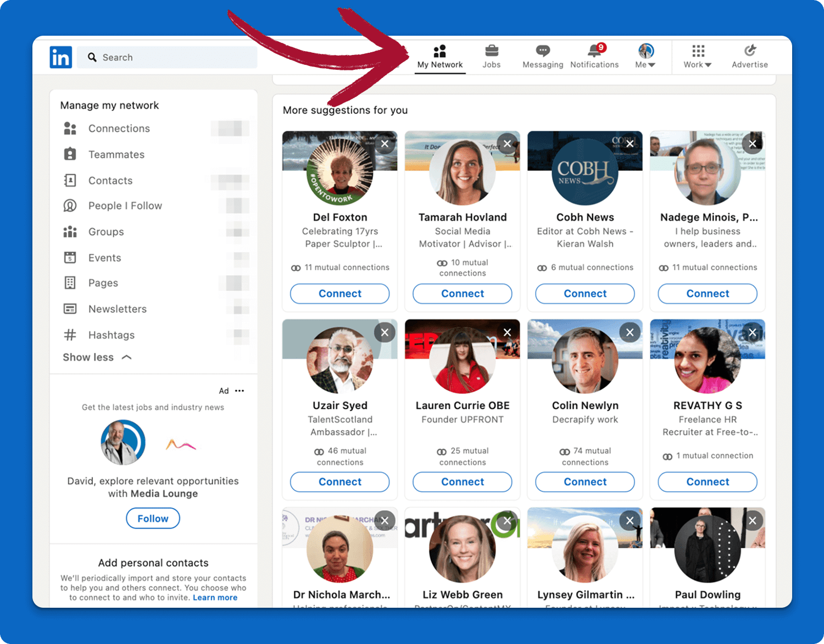Follow Media Lounge from the ad
The image size is (824, 644).
click(x=153, y=518)
